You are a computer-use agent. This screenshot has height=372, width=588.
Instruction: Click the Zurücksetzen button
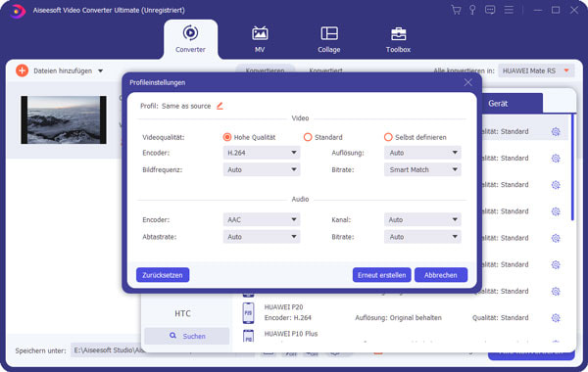[163, 275]
